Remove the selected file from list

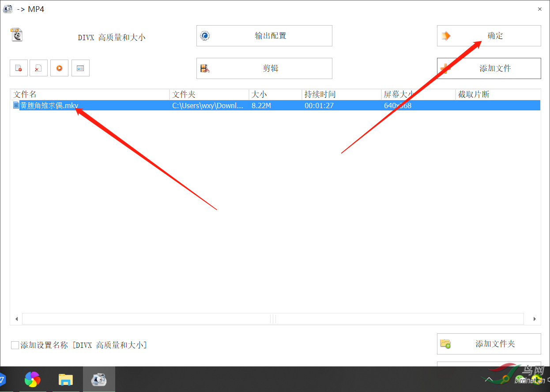[19, 68]
